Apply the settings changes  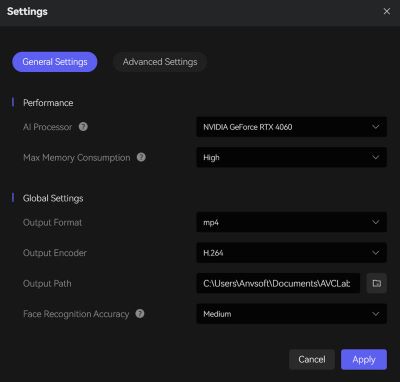364,359
